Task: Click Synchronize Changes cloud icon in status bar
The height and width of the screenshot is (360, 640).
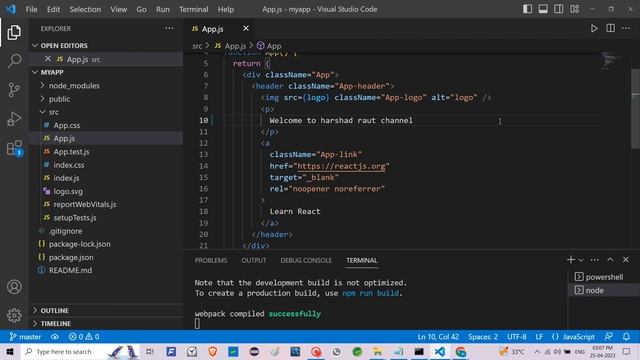Action: tap(55, 337)
